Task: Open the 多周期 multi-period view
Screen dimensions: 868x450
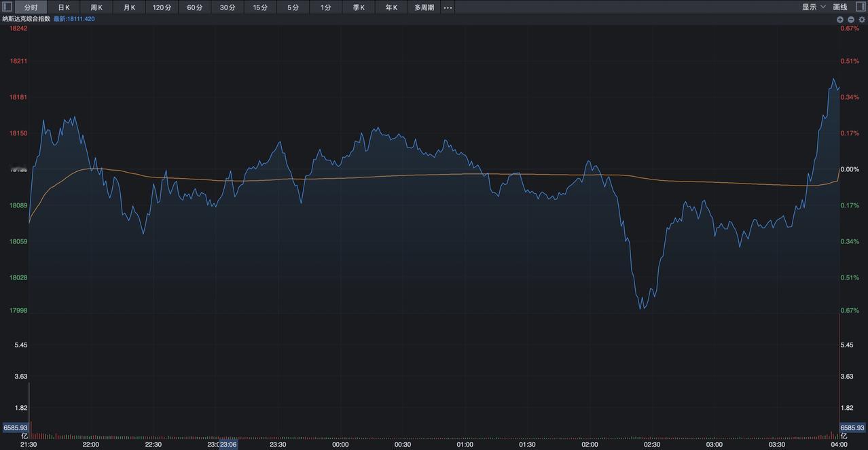Action: [424, 7]
